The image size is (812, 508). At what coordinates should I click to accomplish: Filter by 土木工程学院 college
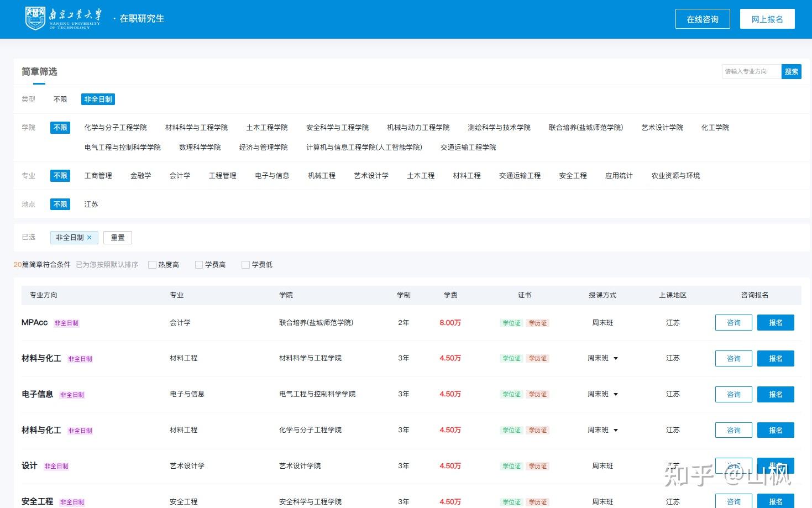click(x=267, y=128)
